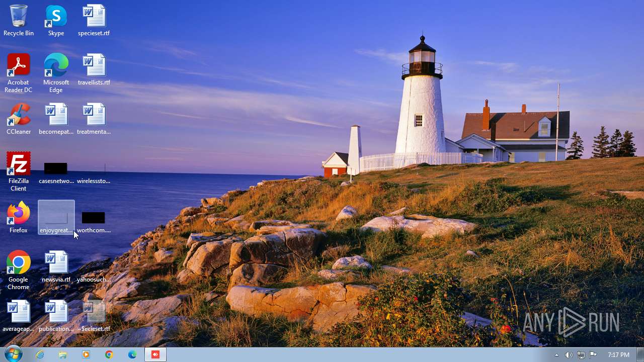Select the averageap... document icon
Viewport: 644px width, 362px height.
19,316
